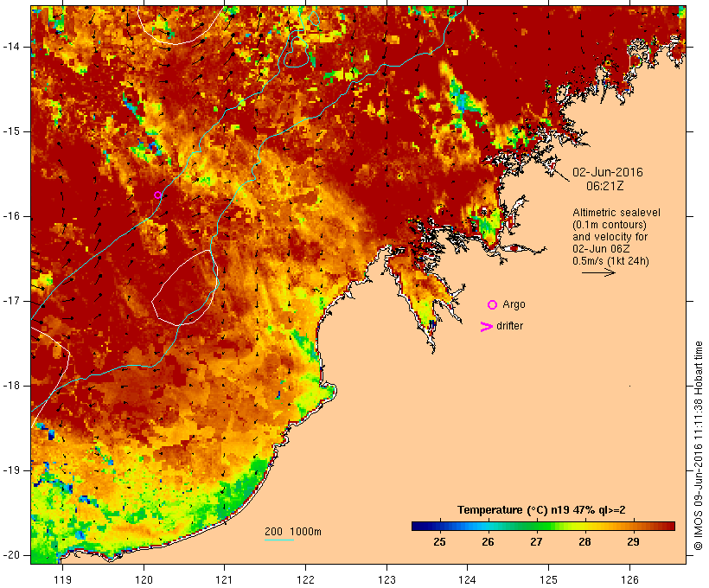
Task: Click the longitude axis label 122
Action: click(306, 580)
